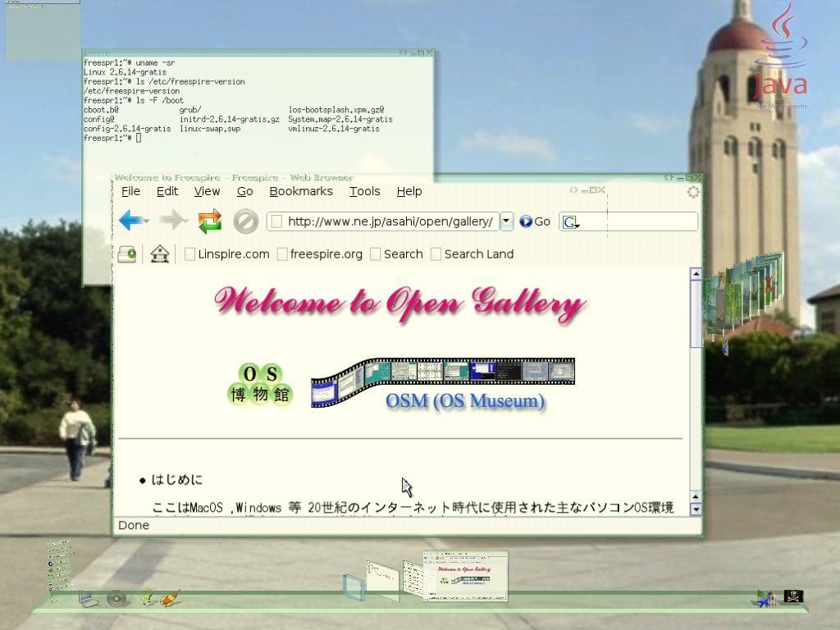
Task: Click the green-plus icon left of home
Action: pyautogui.click(x=127, y=254)
